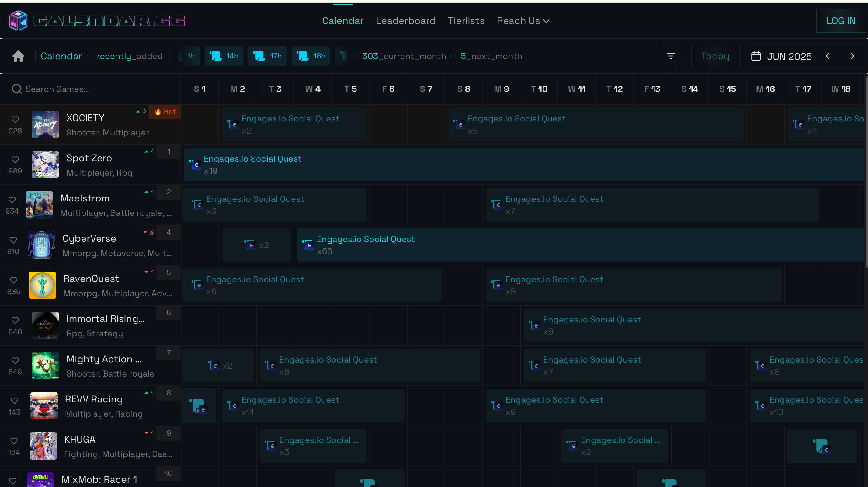Switch to the Tierlists tab

[x=466, y=21]
